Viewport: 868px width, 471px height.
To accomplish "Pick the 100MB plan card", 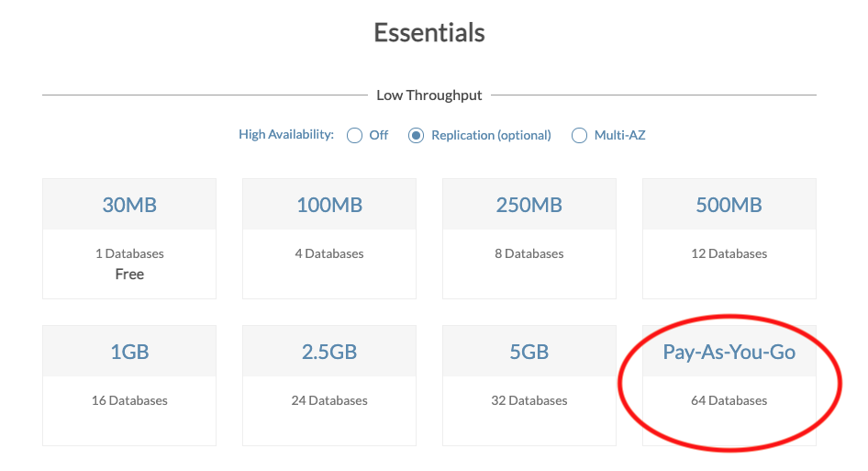I will click(x=329, y=254).
